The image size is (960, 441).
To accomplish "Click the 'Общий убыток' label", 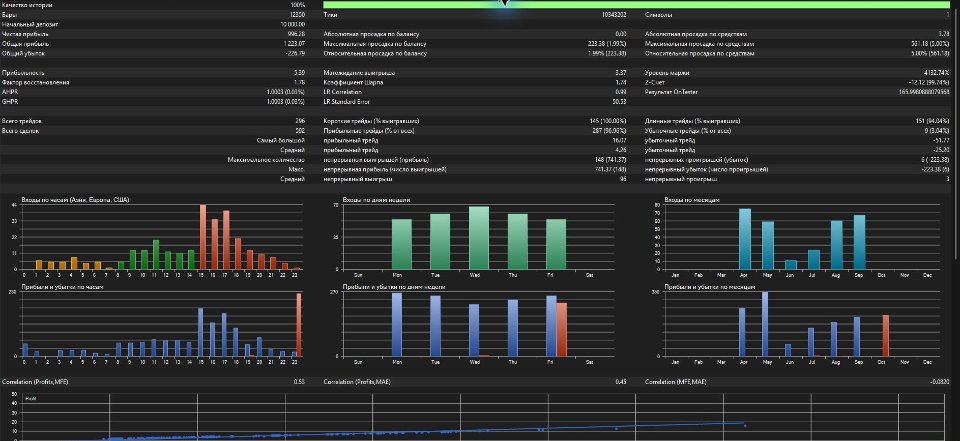I will click(23, 54).
